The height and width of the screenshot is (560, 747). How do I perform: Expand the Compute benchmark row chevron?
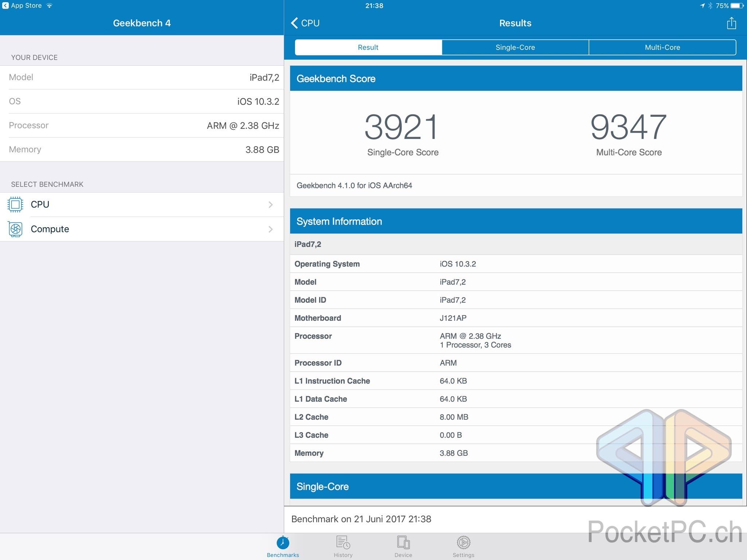click(x=271, y=229)
